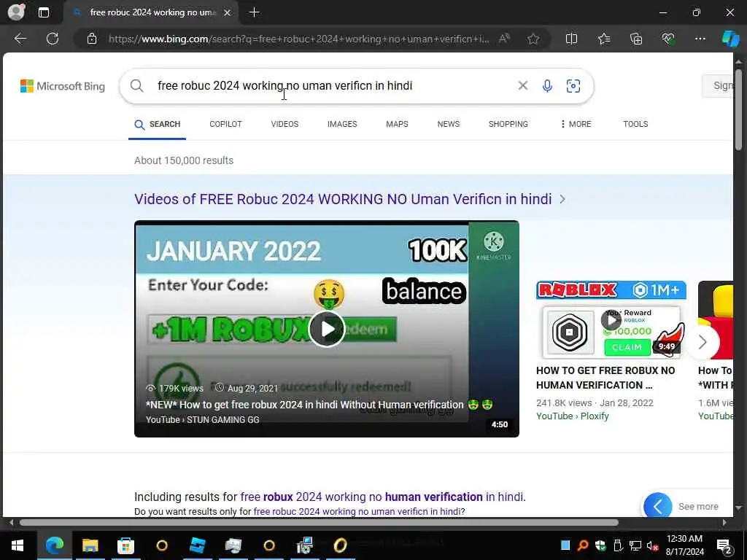Open the Roblox Studio taskbar icon
This screenshot has width=747, height=560.
coord(197,545)
